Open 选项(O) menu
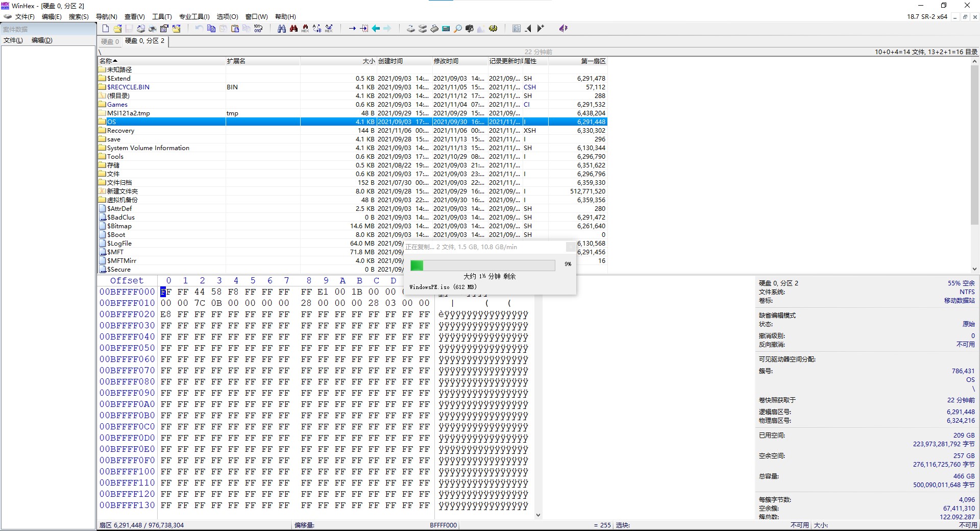The image size is (980, 531). click(x=227, y=17)
